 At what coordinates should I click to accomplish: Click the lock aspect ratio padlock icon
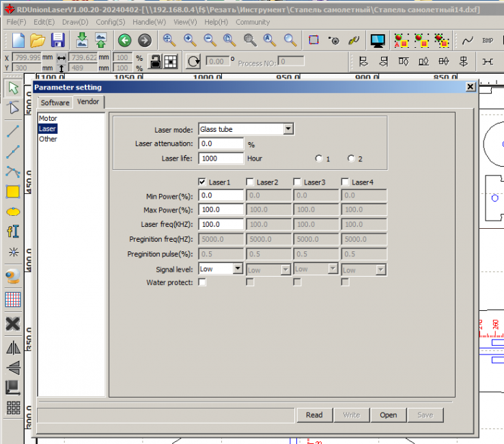156,61
